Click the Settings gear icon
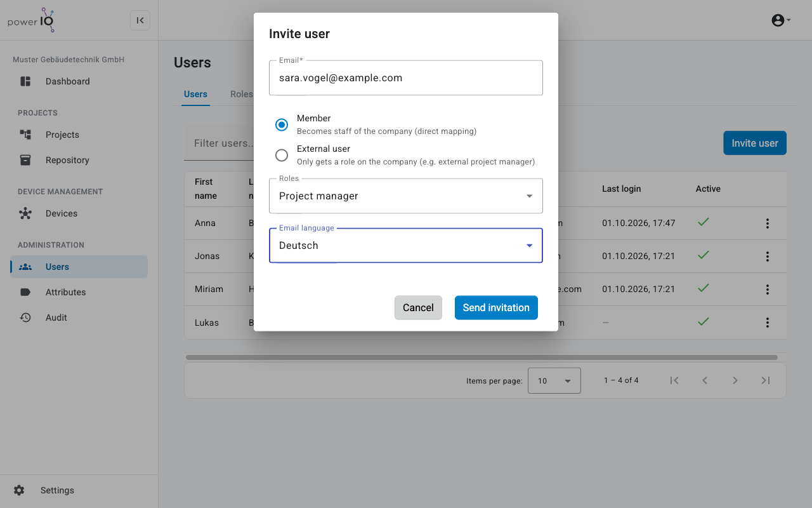 coord(19,490)
